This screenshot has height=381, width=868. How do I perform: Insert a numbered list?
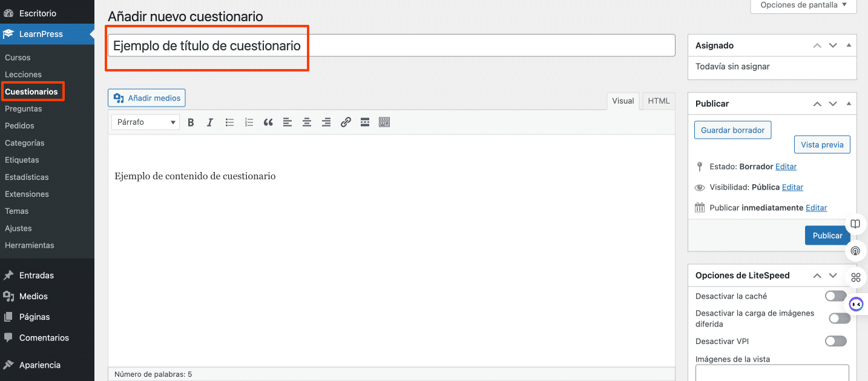pyautogui.click(x=249, y=122)
